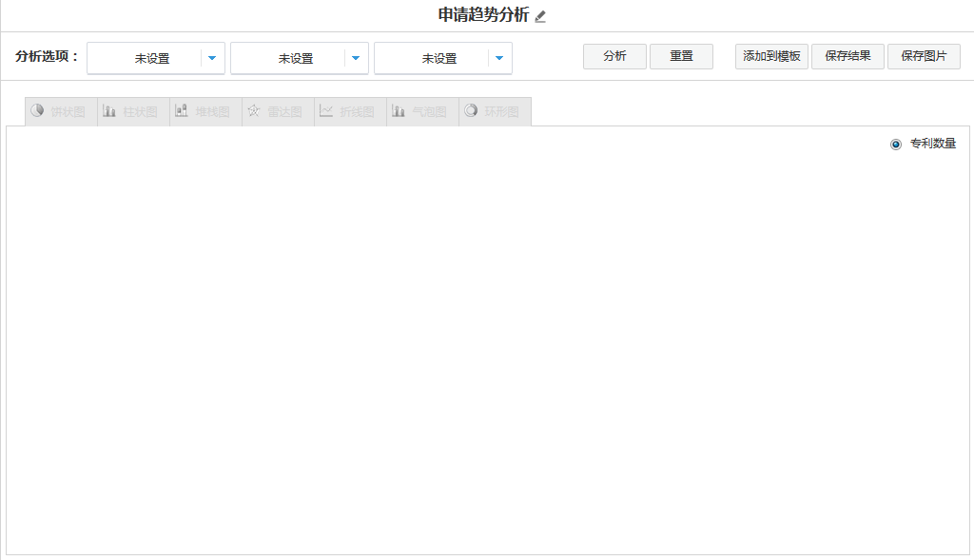Click the 保存图片 save image button
Image resolution: width=974 pixels, height=560 pixels.
(x=924, y=56)
